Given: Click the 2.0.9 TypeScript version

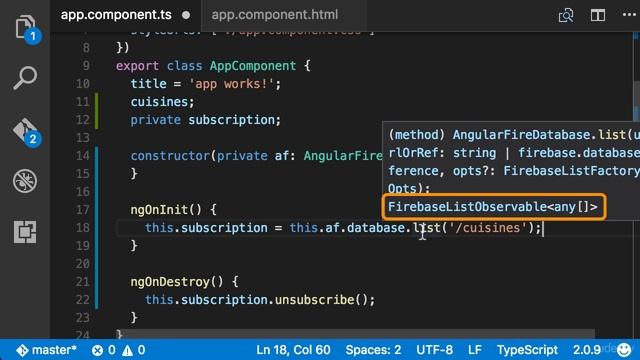Looking at the screenshot, I should pos(587,350).
